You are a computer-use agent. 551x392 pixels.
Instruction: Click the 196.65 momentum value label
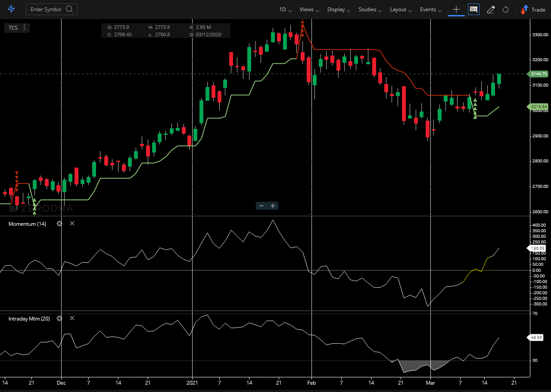(x=537, y=248)
